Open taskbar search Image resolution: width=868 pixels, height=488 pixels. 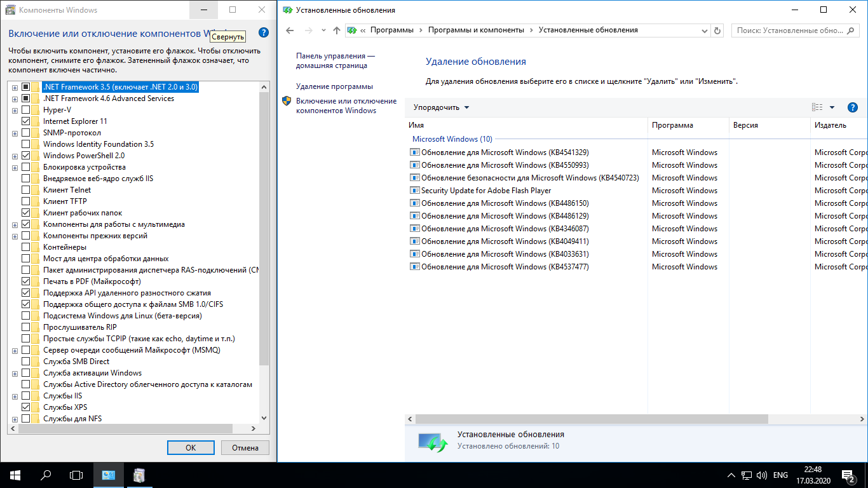46,475
